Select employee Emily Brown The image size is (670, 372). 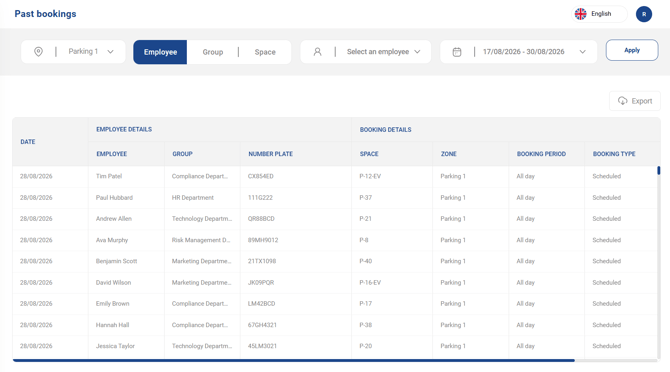coord(112,304)
